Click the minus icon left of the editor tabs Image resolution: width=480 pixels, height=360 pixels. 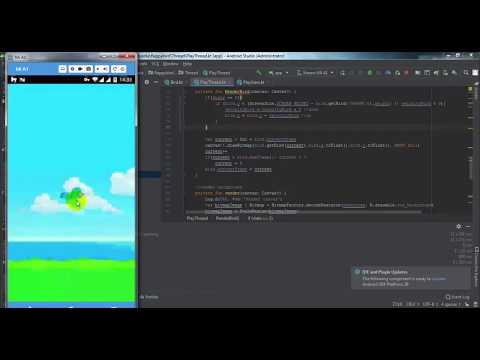[156, 82]
